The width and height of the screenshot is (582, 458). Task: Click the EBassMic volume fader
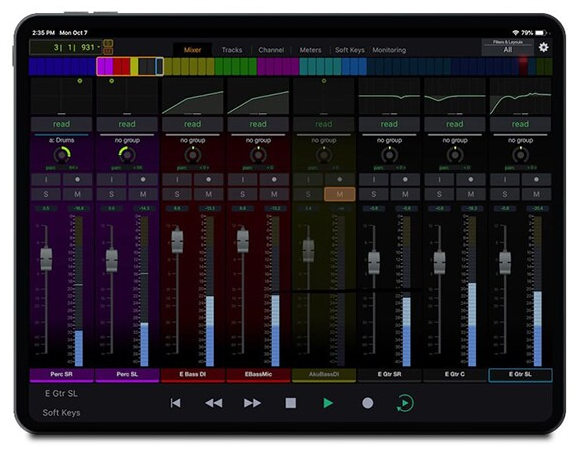[x=243, y=241]
